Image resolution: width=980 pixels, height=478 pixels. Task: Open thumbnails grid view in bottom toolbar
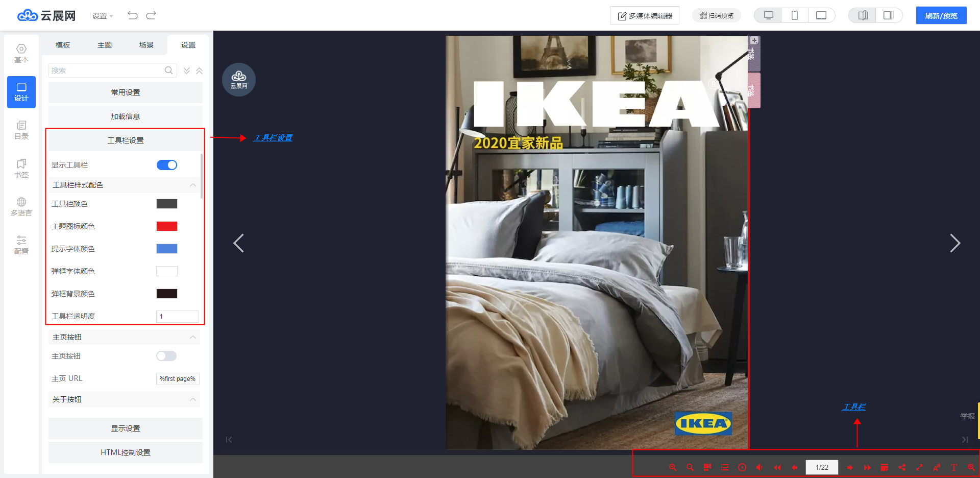tap(707, 467)
